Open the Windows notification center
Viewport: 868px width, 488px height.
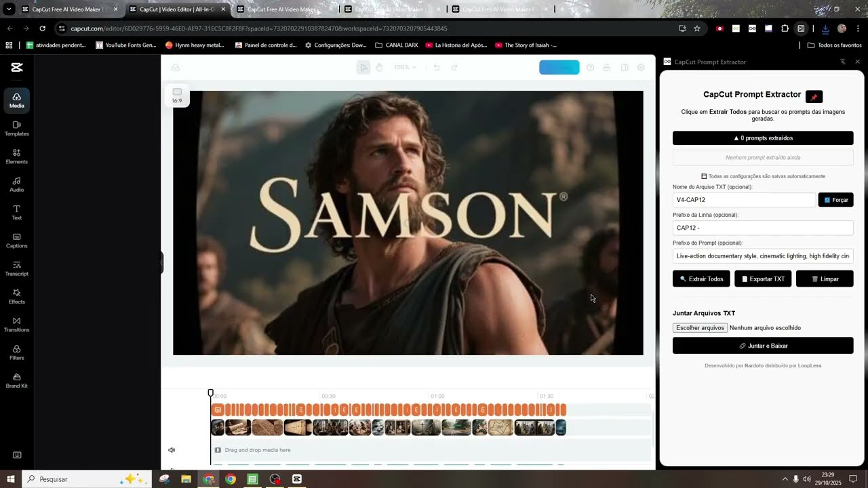click(x=853, y=479)
